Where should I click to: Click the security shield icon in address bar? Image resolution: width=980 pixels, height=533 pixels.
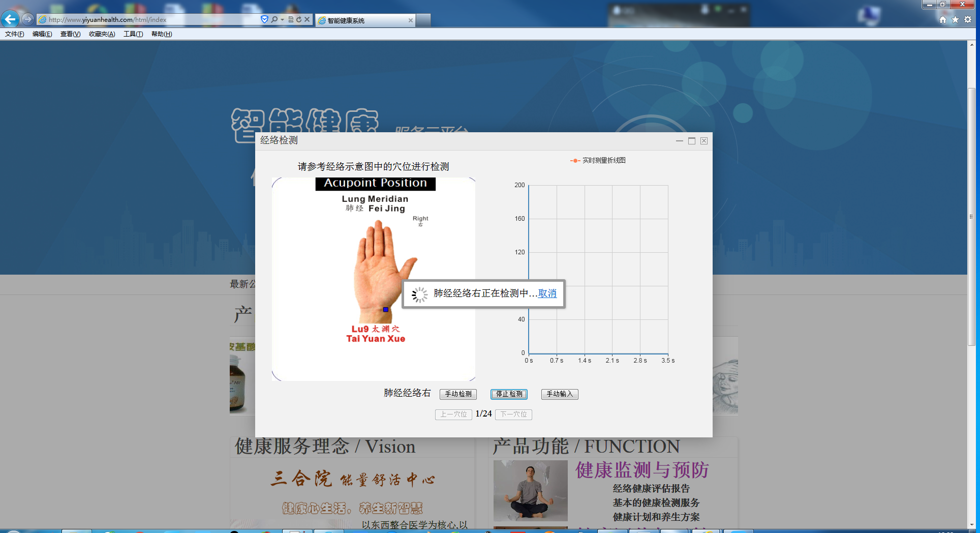[x=264, y=19]
